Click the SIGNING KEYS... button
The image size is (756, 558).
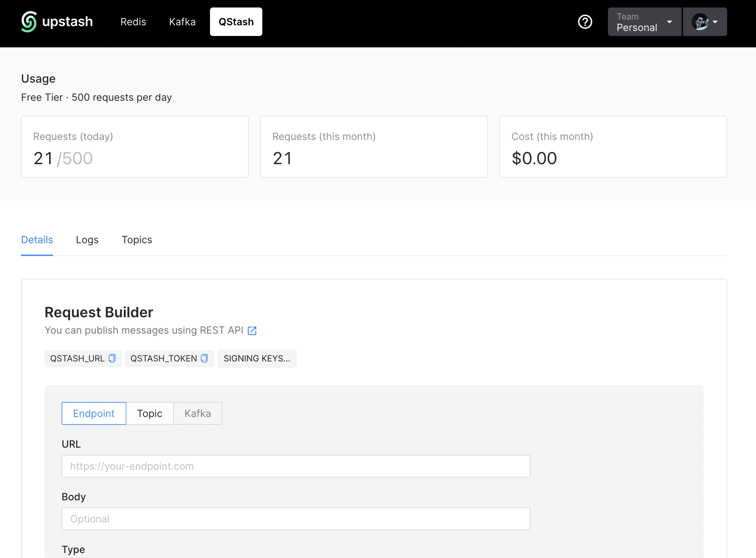coord(257,358)
